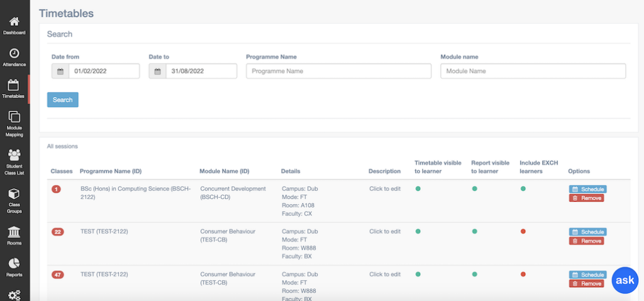The width and height of the screenshot is (644, 301).
Task: Select the Timetables calendar icon
Action: coord(14,86)
